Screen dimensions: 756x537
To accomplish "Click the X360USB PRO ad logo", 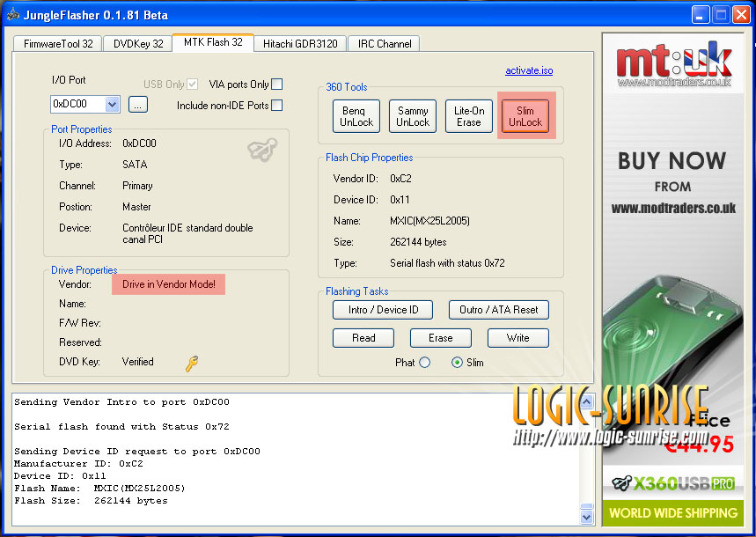I will tap(673, 483).
